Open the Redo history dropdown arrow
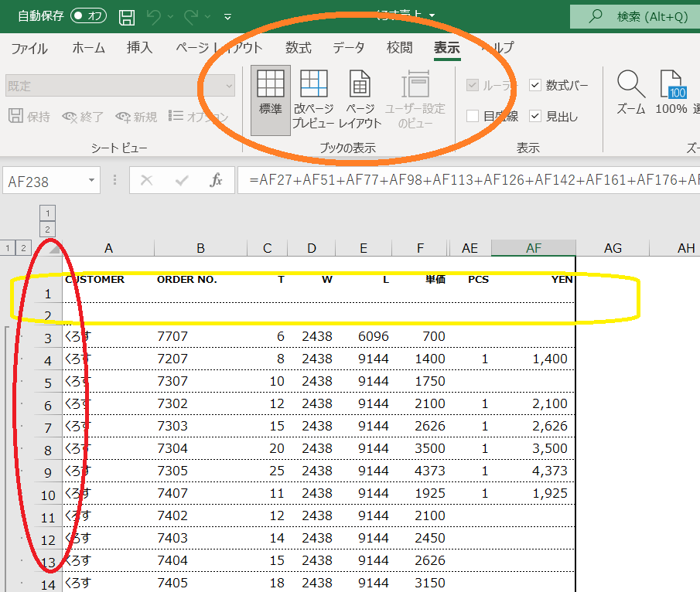The height and width of the screenshot is (592, 700). 207,17
